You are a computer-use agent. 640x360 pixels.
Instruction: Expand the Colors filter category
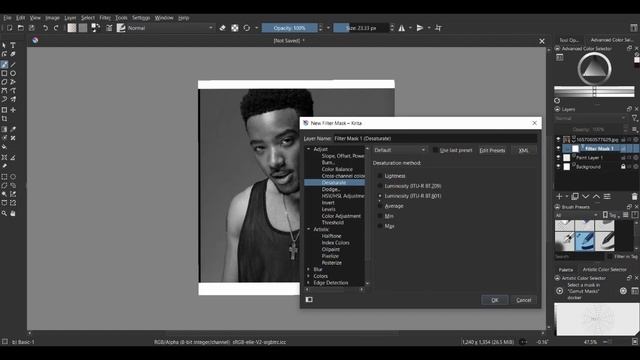309,276
